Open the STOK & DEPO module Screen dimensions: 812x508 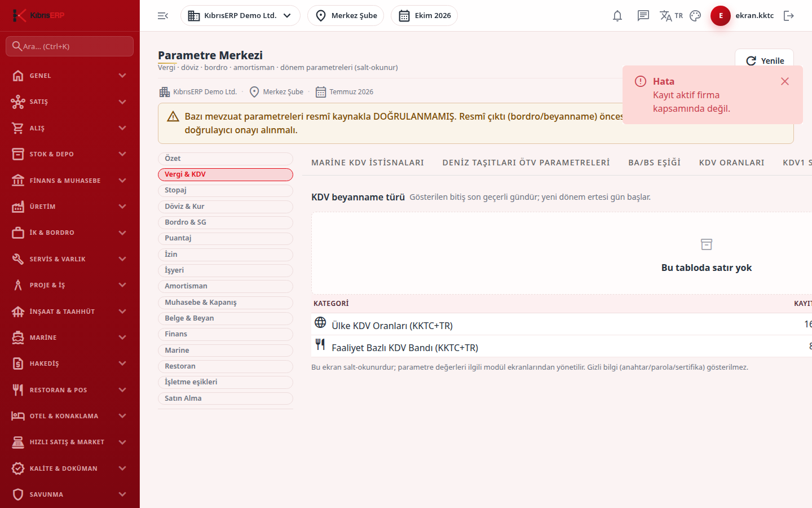tap(70, 154)
